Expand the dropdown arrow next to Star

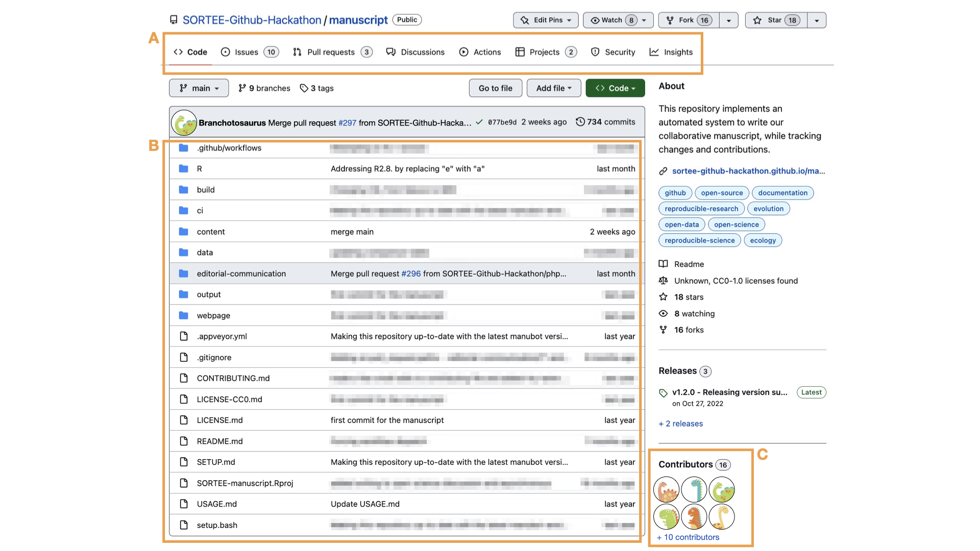[817, 20]
